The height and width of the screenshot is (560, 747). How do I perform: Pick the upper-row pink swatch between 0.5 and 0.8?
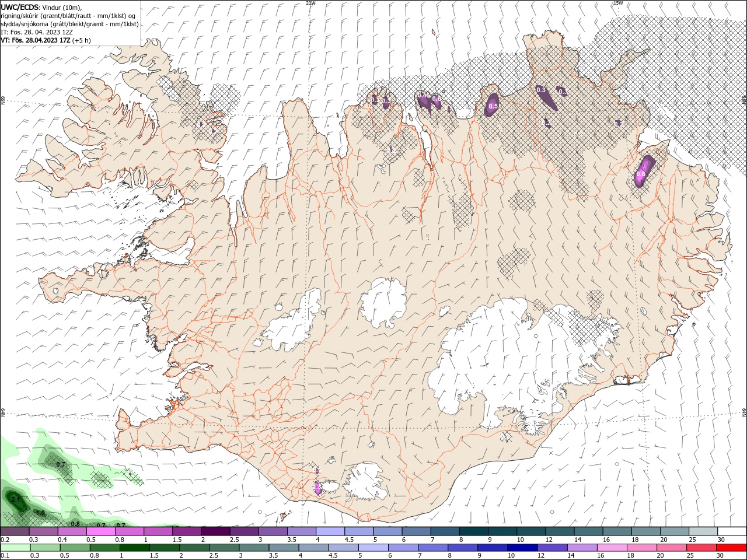100,531
